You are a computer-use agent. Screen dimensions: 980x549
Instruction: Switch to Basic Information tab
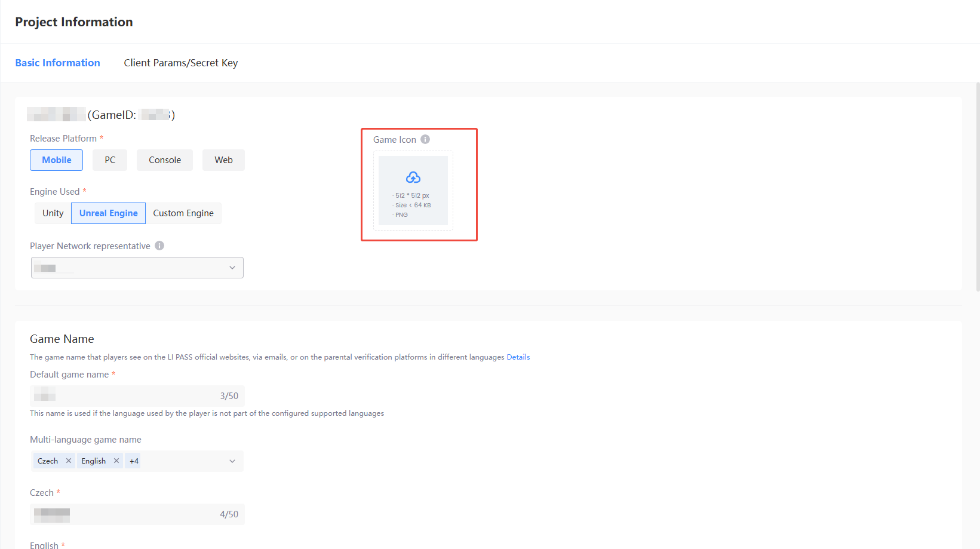(57, 63)
